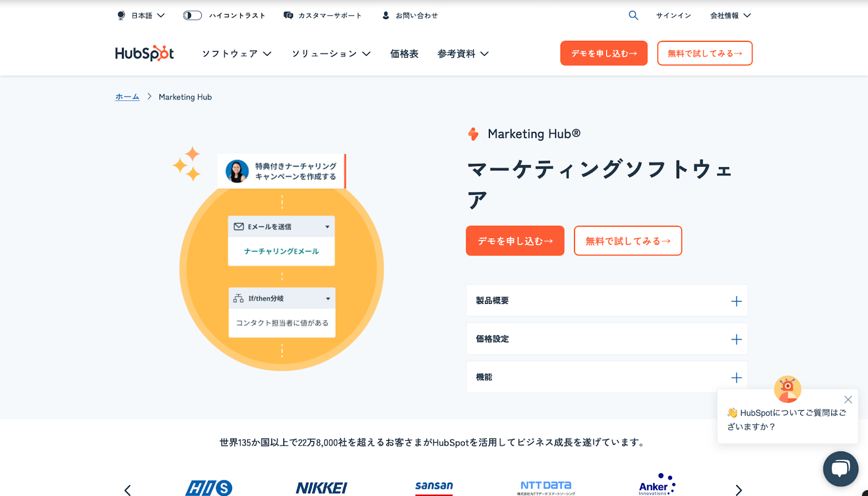Image resolution: width=868 pixels, height=496 pixels.
Task: Click the plus icon on 製品概要
Action: pyautogui.click(x=736, y=301)
